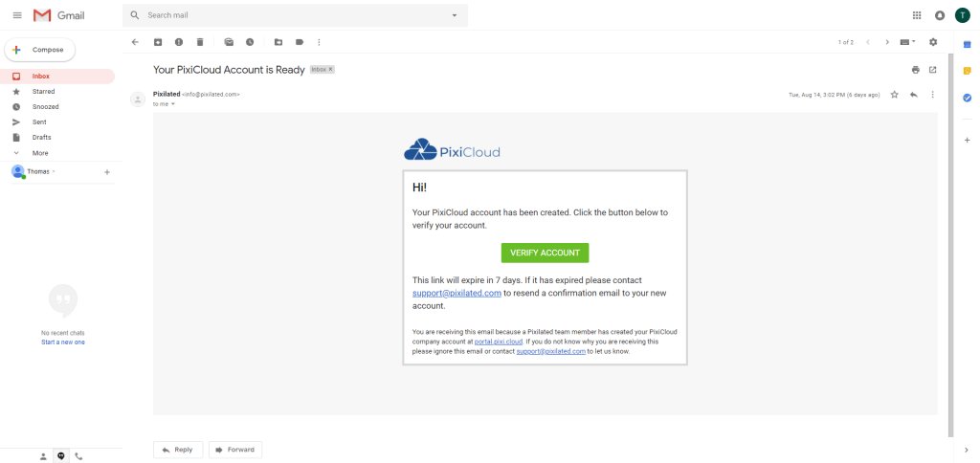The height and width of the screenshot is (463, 980).
Task: Expand the 'to me' recipient details
Action: [x=173, y=104]
